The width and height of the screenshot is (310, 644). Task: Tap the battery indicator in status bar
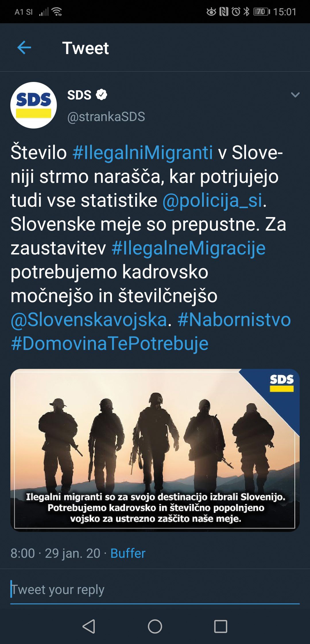tap(261, 11)
